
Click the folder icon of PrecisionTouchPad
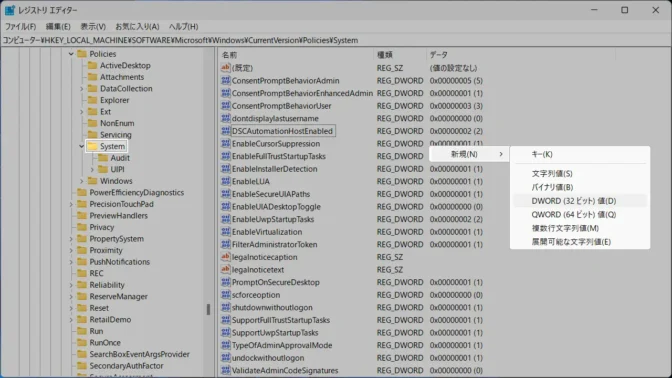(x=82, y=204)
